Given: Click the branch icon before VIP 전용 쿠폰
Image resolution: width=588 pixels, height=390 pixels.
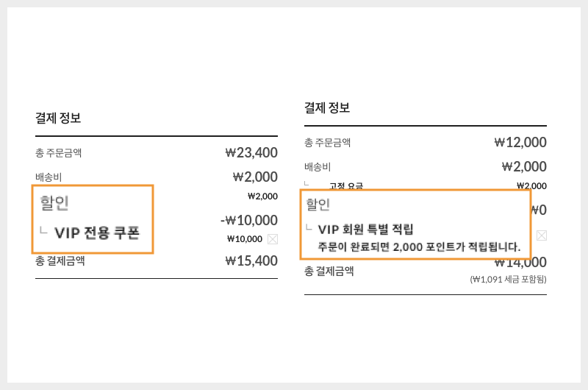Looking at the screenshot, I should point(43,231).
